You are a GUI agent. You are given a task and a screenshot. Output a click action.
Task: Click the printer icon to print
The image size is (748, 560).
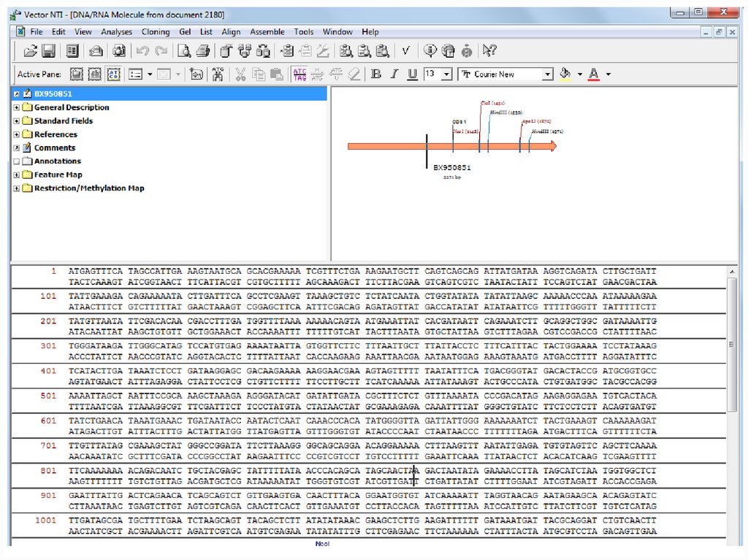203,51
